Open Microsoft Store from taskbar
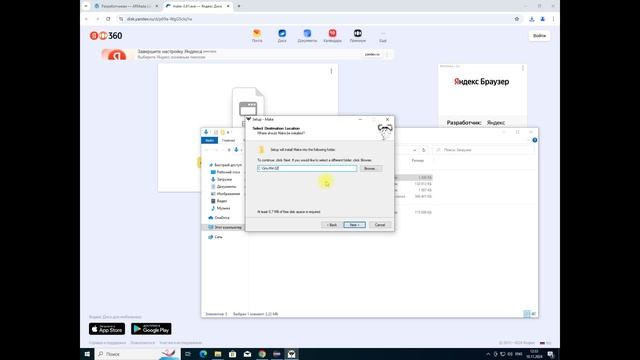Screen dimensions: 640x360 pos(232,354)
